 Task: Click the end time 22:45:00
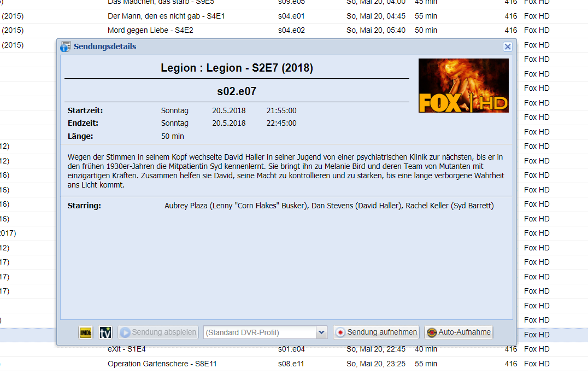tap(281, 124)
